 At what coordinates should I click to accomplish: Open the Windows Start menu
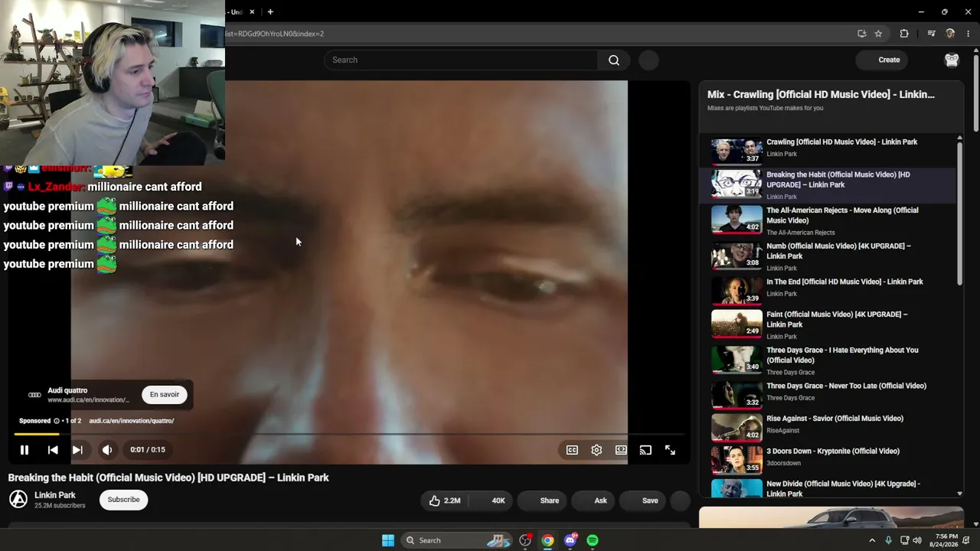point(388,540)
